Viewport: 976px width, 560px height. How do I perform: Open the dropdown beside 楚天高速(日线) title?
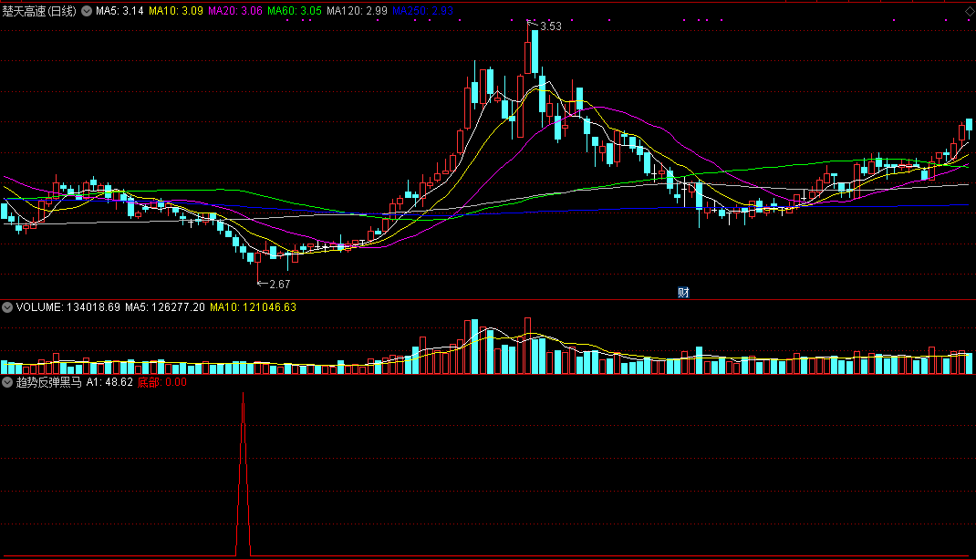tap(87, 11)
